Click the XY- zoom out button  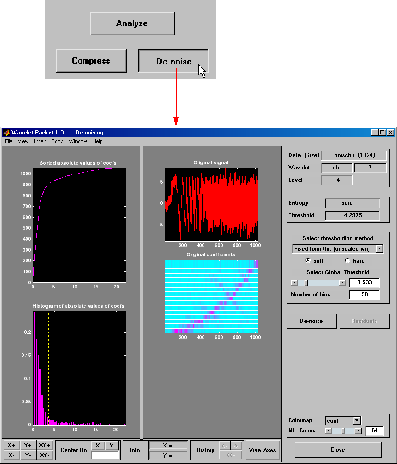[x=44, y=455]
